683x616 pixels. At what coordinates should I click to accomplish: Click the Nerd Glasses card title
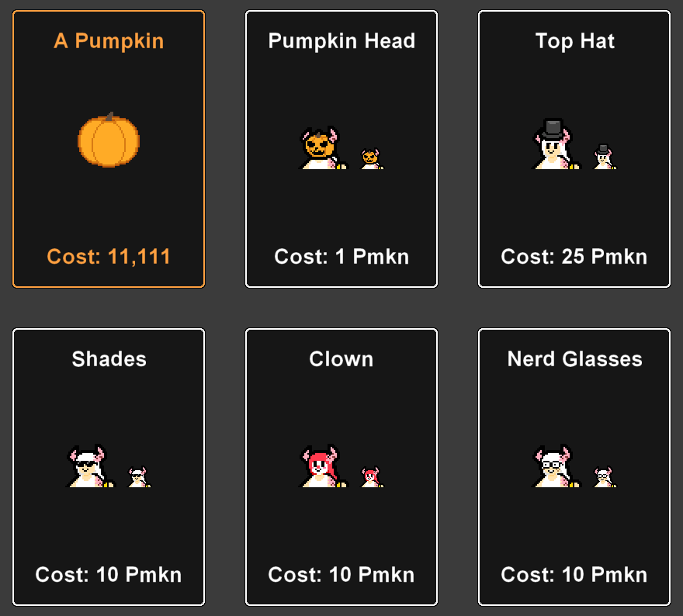[574, 359]
